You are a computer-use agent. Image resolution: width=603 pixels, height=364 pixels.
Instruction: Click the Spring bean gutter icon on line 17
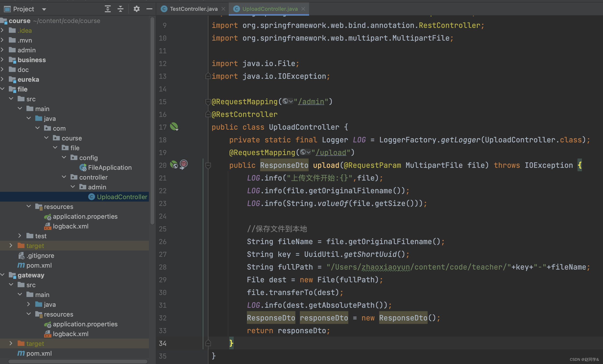click(x=174, y=126)
